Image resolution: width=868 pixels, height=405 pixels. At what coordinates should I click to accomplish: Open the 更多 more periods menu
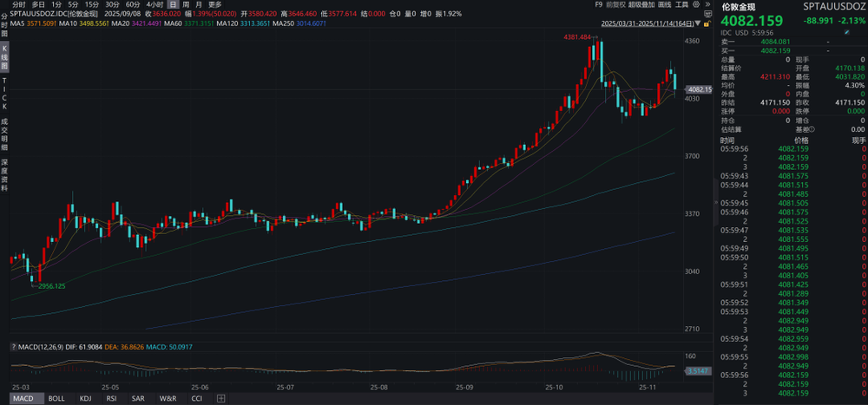(214, 4)
